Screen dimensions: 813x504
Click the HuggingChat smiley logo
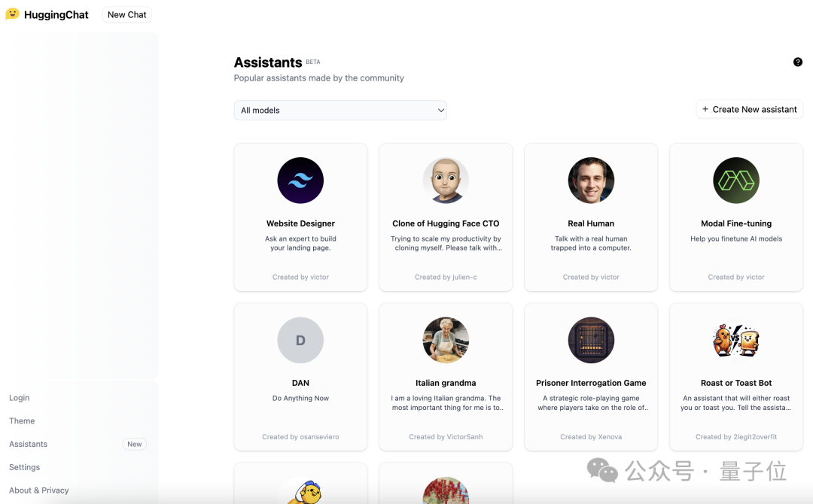click(x=13, y=14)
